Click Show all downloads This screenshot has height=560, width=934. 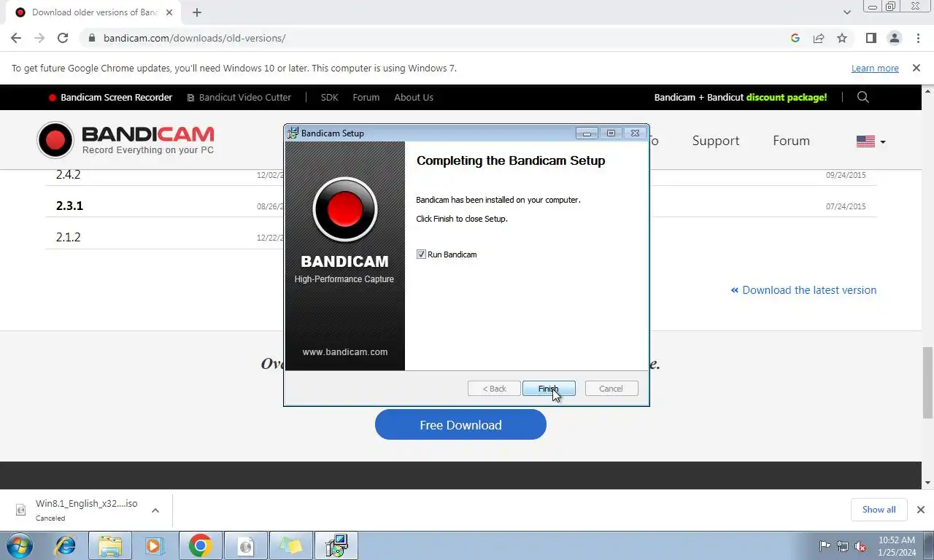click(879, 510)
